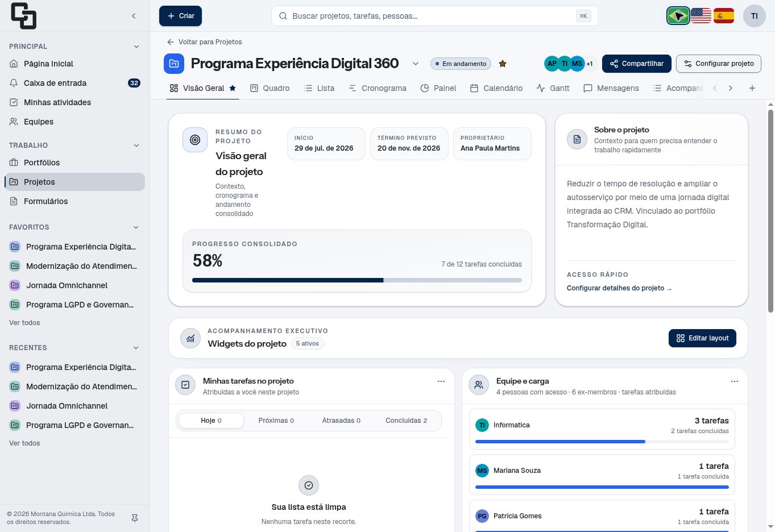Viewport: 775px width, 532px height.
Task: Collapse the FAVORITOS sidebar section
Action: pos(136,227)
